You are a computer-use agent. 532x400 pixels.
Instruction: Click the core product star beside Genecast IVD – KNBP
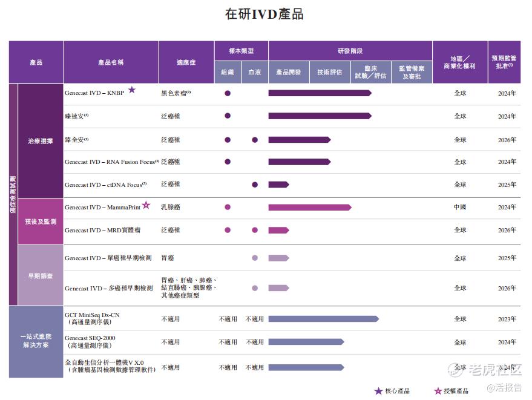point(132,90)
